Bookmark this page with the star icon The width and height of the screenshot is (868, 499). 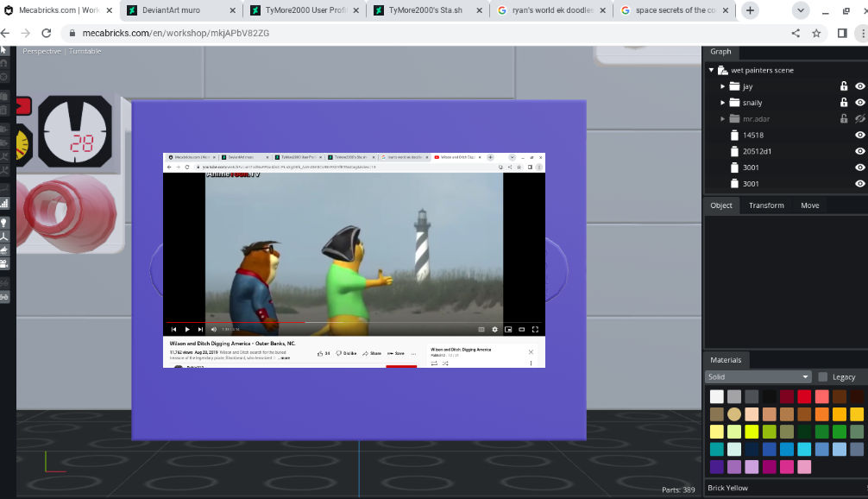pos(816,33)
